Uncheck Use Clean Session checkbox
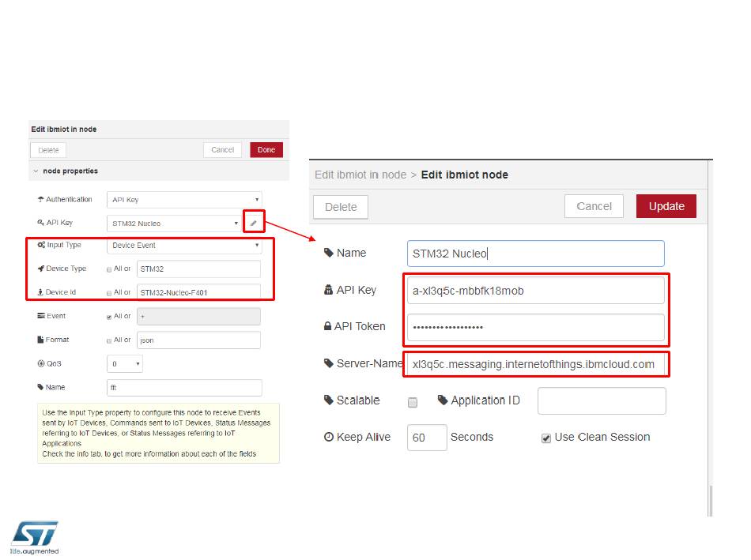The height and width of the screenshot is (560, 751). coord(546,438)
